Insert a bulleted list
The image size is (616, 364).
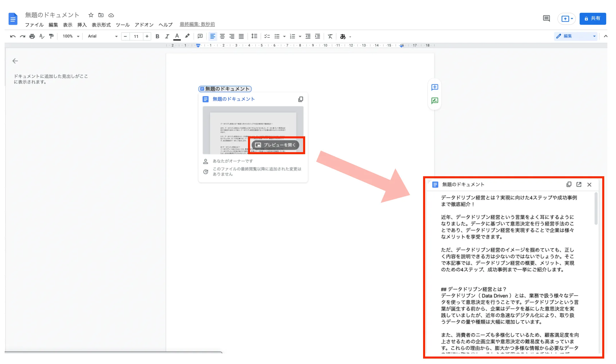coord(277,36)
